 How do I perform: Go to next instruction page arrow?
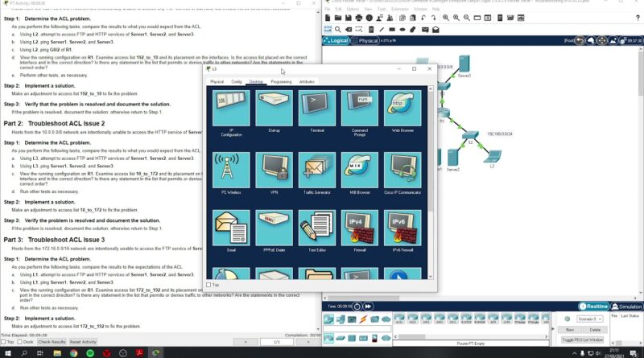click(308, 342)
